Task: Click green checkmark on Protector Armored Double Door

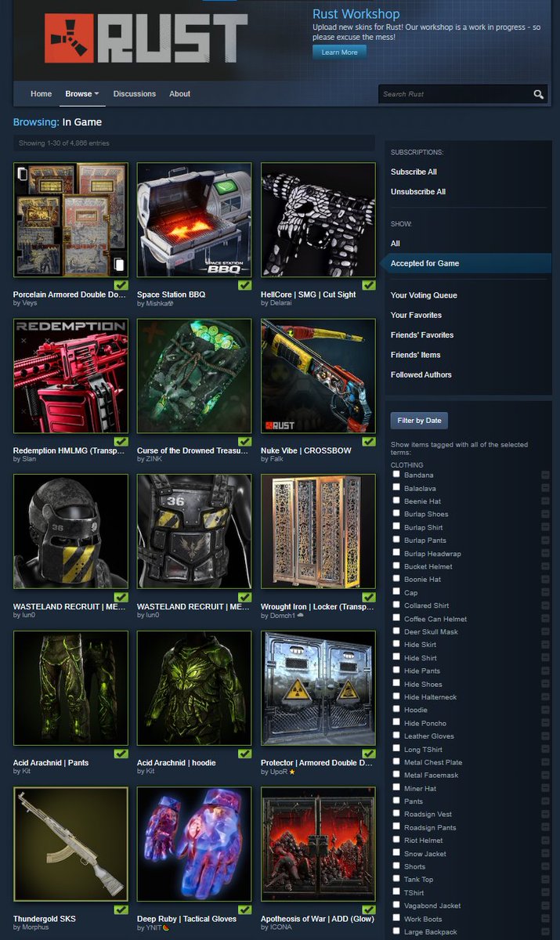Action: point(369,753)
